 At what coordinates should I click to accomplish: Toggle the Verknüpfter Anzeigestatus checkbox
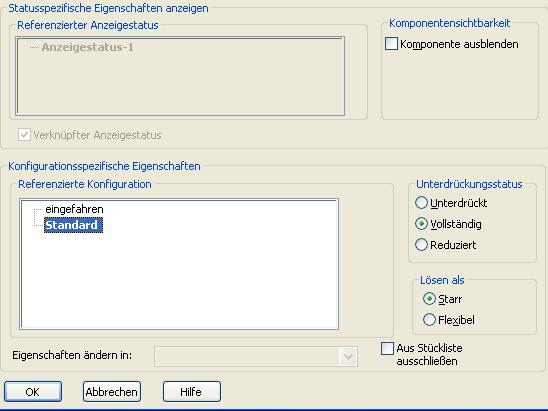click(24, 135)
